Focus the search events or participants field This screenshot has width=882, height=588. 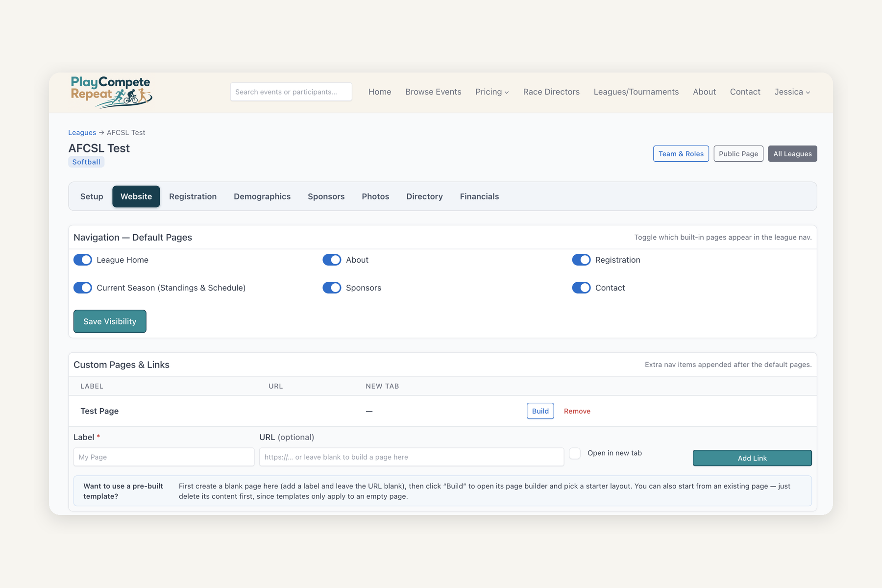pos(291,92)
